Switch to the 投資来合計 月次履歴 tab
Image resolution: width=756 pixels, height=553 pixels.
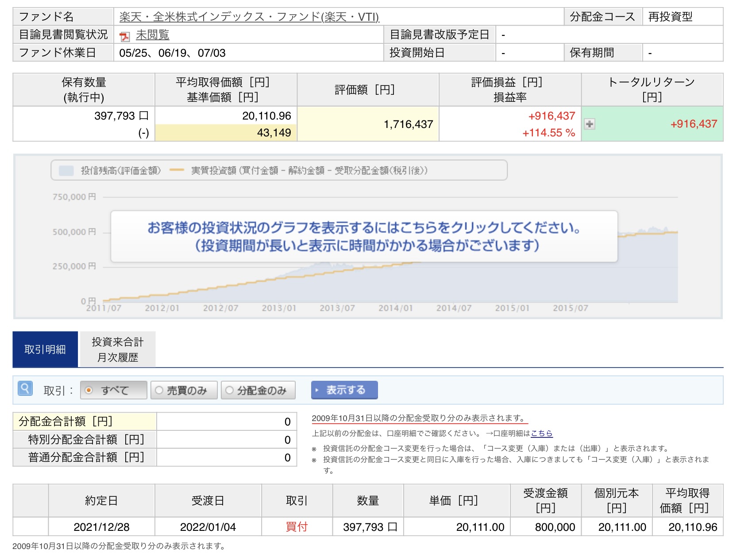pyautogui.click(x=118, y=349)
